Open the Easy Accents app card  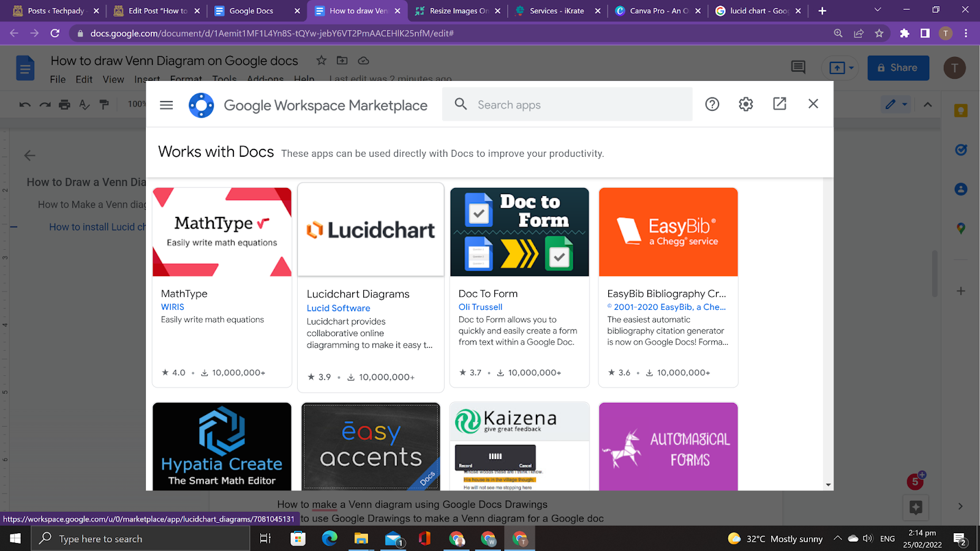(371, 446)
